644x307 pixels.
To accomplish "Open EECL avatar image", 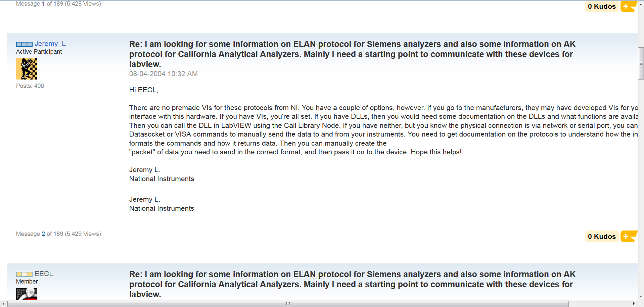I will point(27,294).
